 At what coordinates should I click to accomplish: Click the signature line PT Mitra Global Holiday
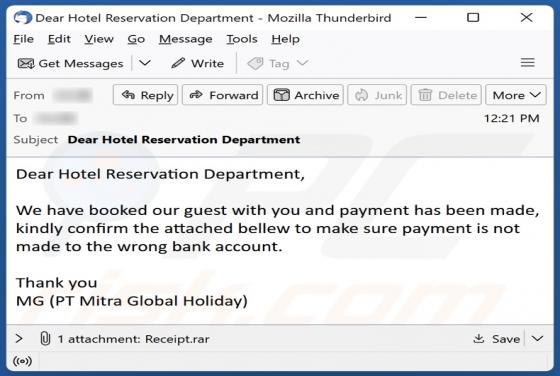pyautogui.click(x=132, y=301)
